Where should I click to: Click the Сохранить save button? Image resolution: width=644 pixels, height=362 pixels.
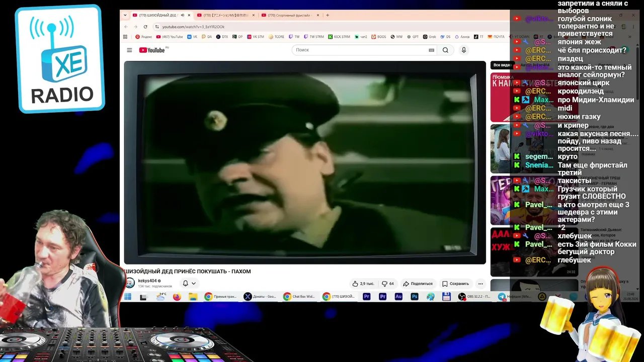coord(455,284)
